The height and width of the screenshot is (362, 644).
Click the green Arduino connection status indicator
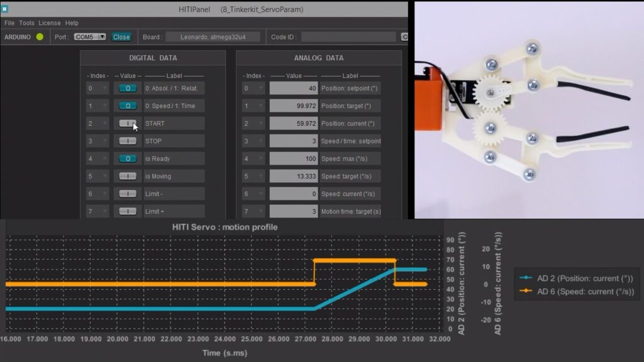pos(38,36)
